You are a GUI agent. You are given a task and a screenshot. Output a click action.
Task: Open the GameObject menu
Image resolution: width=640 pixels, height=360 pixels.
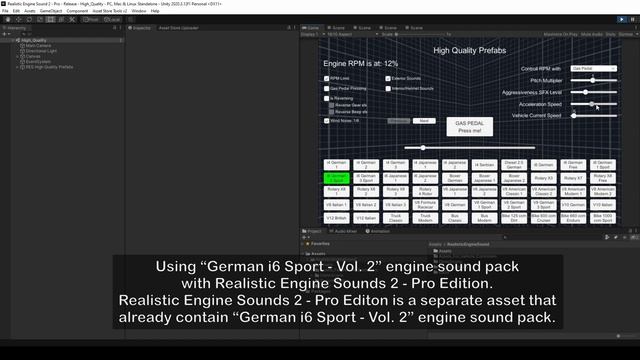51,11
